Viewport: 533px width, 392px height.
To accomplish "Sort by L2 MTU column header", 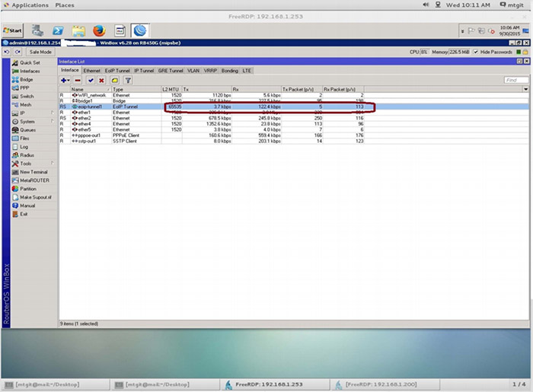I will click(171, 89).
